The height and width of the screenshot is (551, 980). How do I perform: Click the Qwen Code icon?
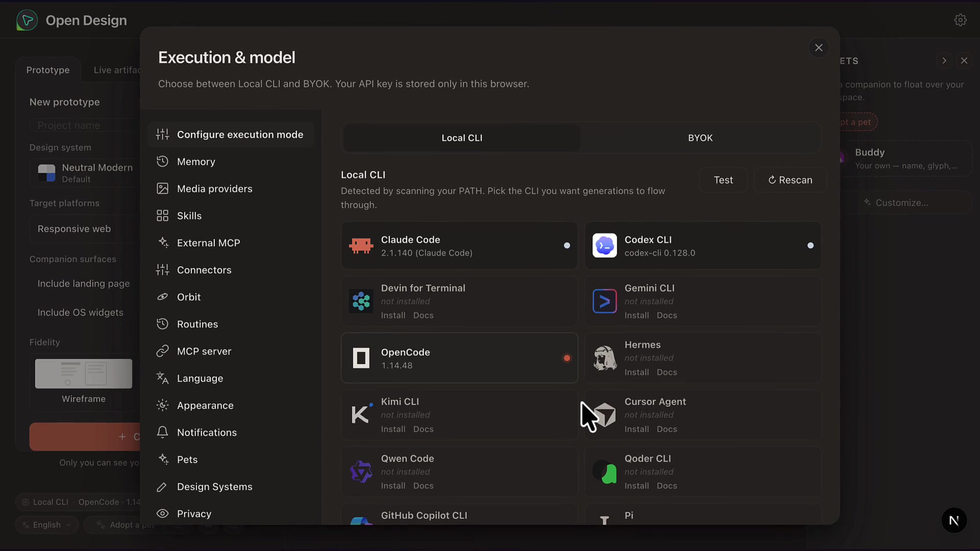pyautogui.click(x=361, y=471)
